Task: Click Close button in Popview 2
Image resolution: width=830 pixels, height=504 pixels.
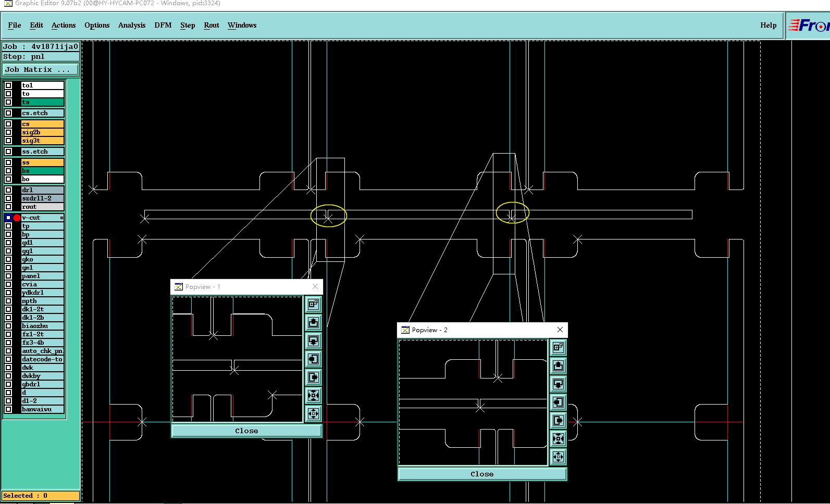Action: tap(482, 474)
